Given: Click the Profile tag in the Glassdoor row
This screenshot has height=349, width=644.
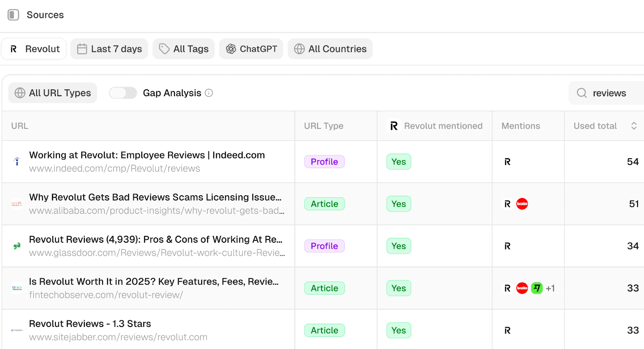Looking at the screenshot, I should pyautogui.click(x=324, y=246).
